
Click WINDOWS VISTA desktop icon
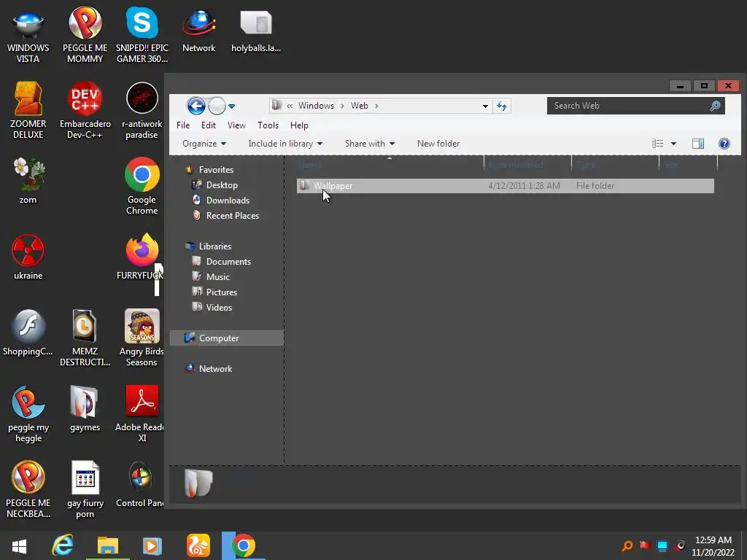28,36
